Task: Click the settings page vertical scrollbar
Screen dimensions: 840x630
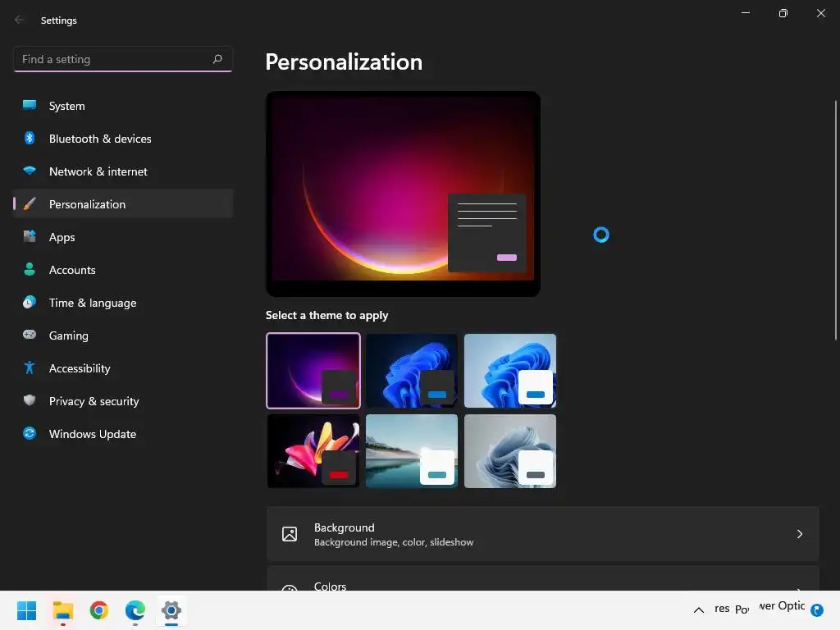Action: coord(835,220)
